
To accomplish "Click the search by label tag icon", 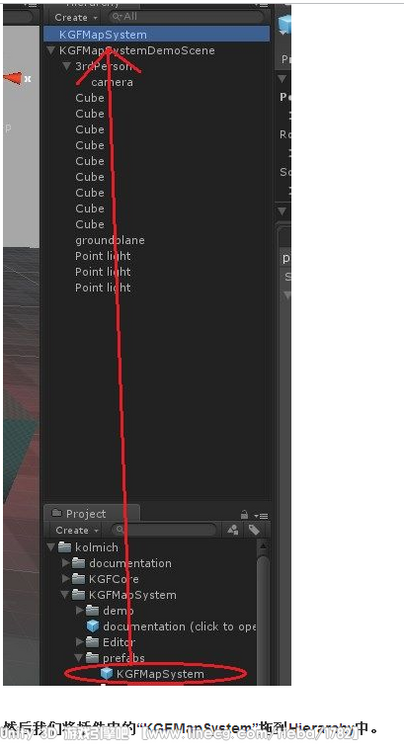I will 254,530.
